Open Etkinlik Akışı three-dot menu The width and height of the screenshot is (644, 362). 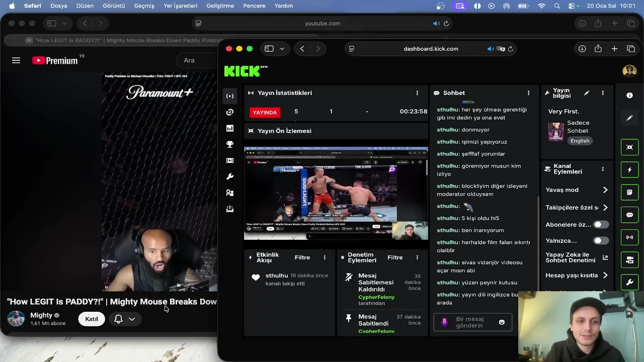pos(325,257)
